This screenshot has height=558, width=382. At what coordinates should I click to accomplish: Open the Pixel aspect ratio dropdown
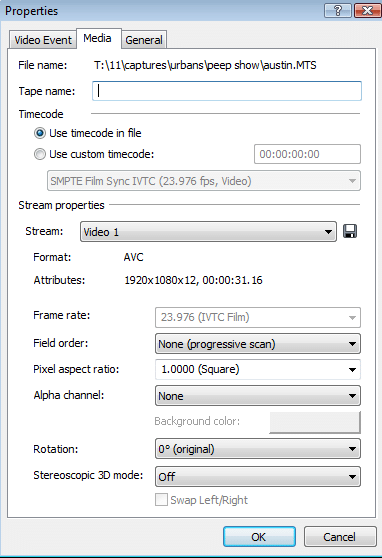click(258, 369)
